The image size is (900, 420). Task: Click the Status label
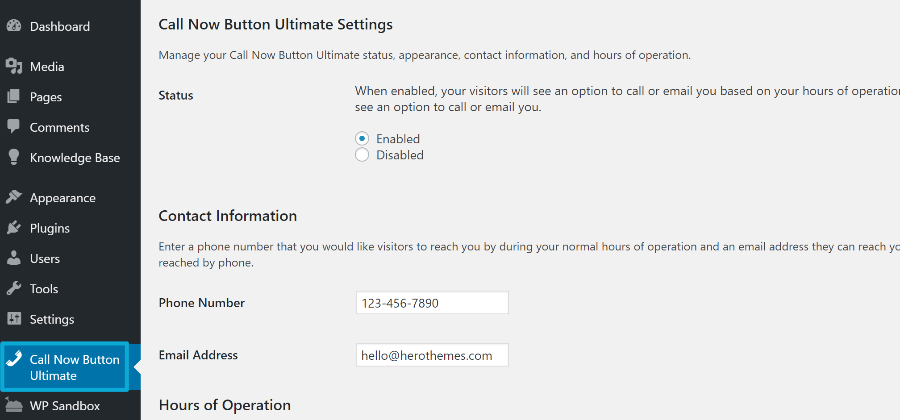[x=176, y=95]
